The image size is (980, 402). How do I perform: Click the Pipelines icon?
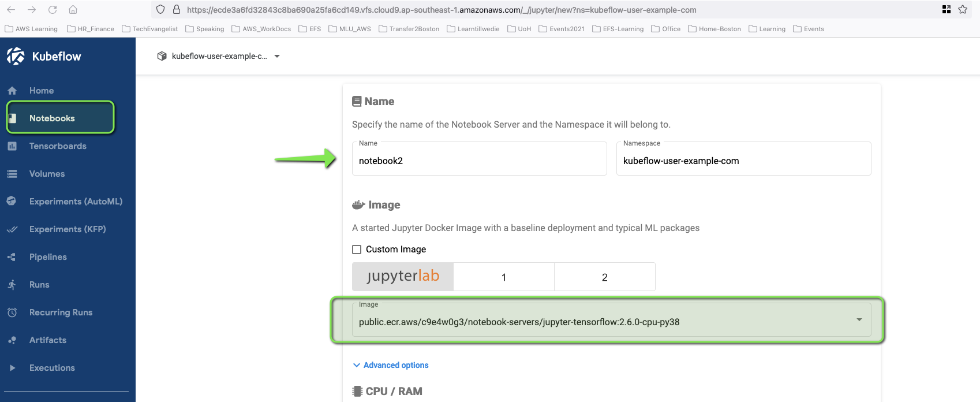click(x=12, y=257)
